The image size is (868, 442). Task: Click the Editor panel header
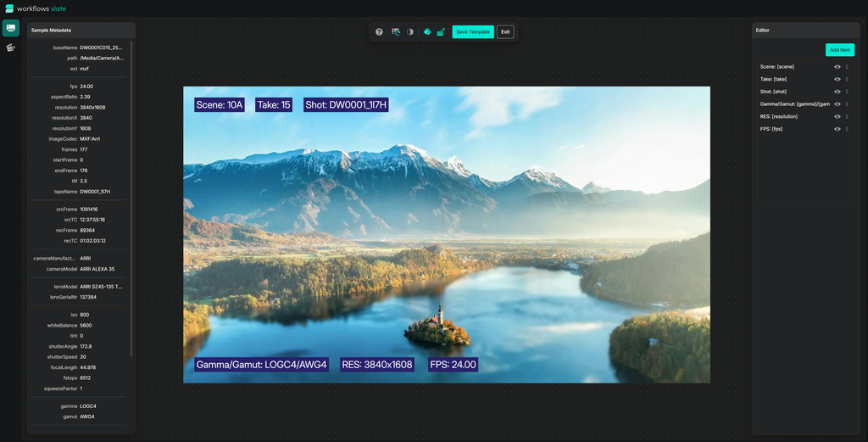(805, 31)
